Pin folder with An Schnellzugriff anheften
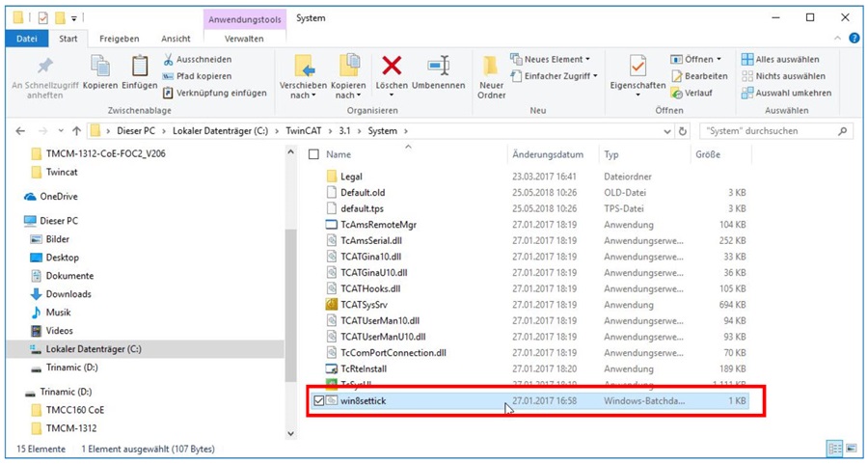Screen dimensions: 868x464 pos(44,68)
